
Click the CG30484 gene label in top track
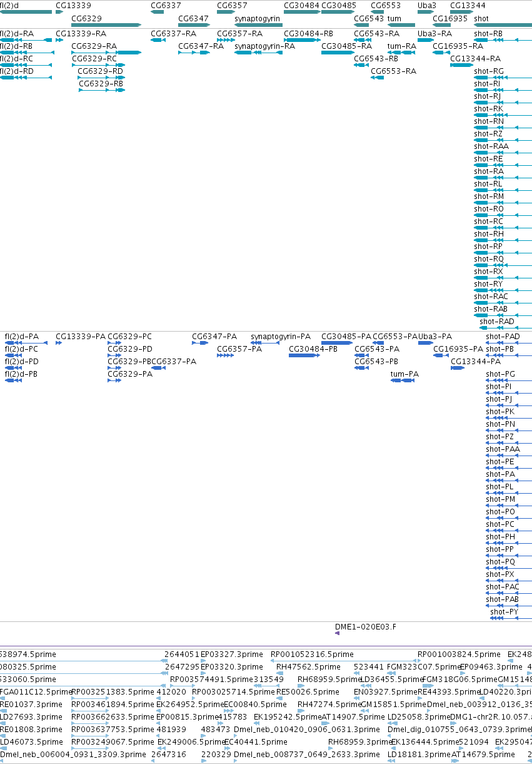301,5
